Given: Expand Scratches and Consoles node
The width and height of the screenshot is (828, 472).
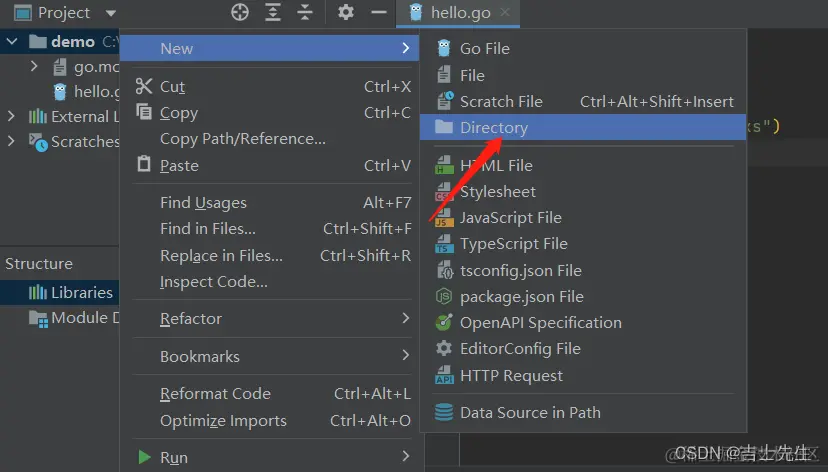Looking at the screenshot, I should pos(11,141).
